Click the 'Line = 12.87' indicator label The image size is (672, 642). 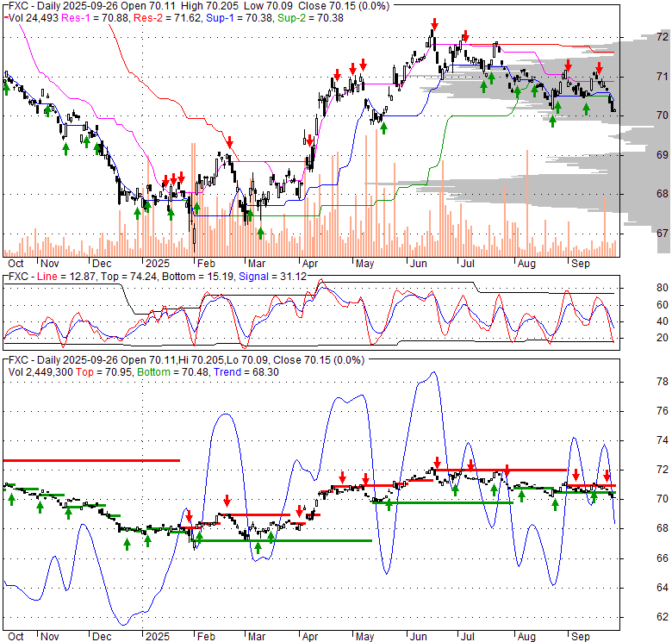point(66,277)
